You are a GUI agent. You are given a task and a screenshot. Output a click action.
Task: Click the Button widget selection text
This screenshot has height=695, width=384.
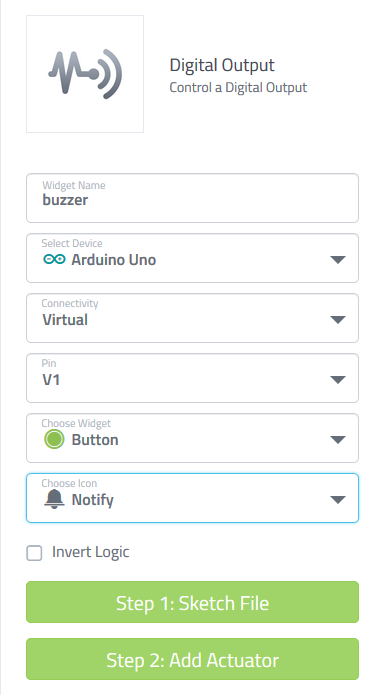click(95, 440)
